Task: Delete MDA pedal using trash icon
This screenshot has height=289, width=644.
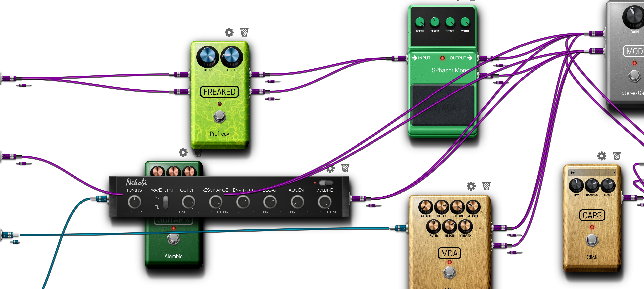Action: 486,186
